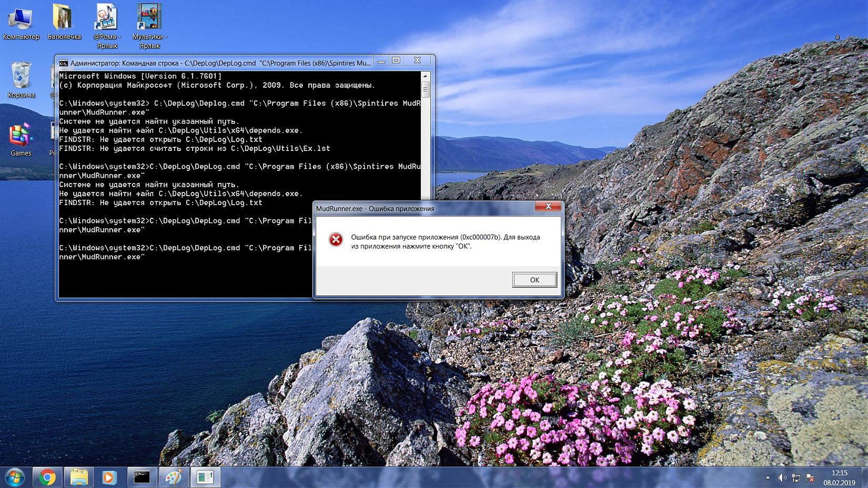Click OK in the MudRunner error dialog
The height and width of the screenshot is (488, 868).
[534, 280]
